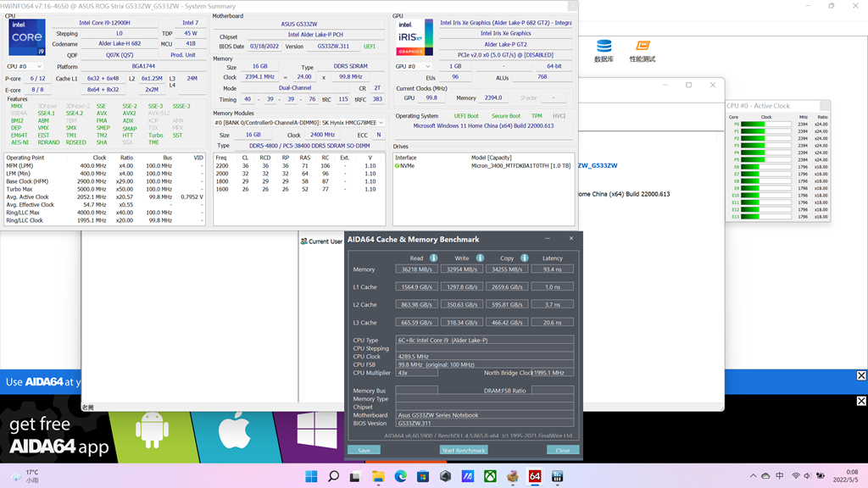The width and height of the screenshot is (868, 488).
Task: Open the clock showing 0:08
Action: [x=845, y=476]
